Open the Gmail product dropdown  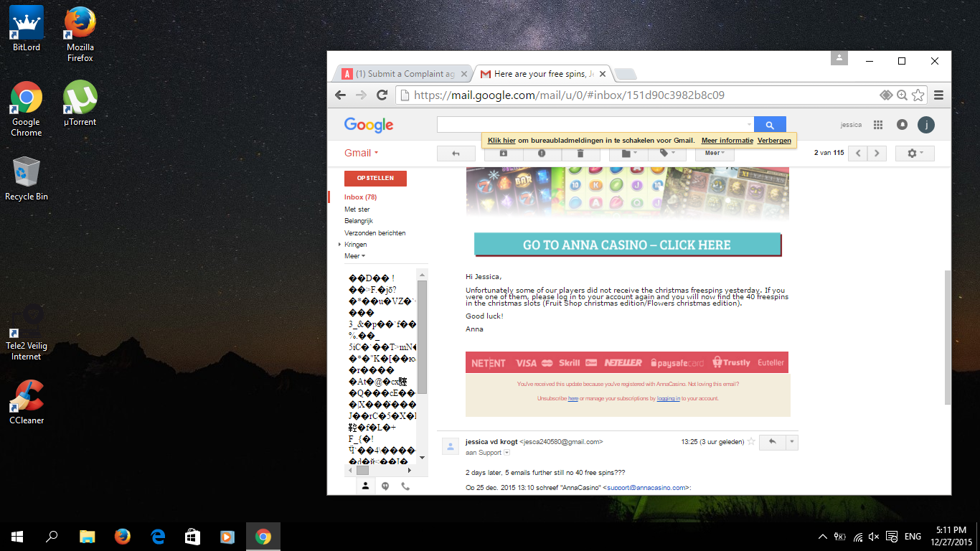point(361,153)
